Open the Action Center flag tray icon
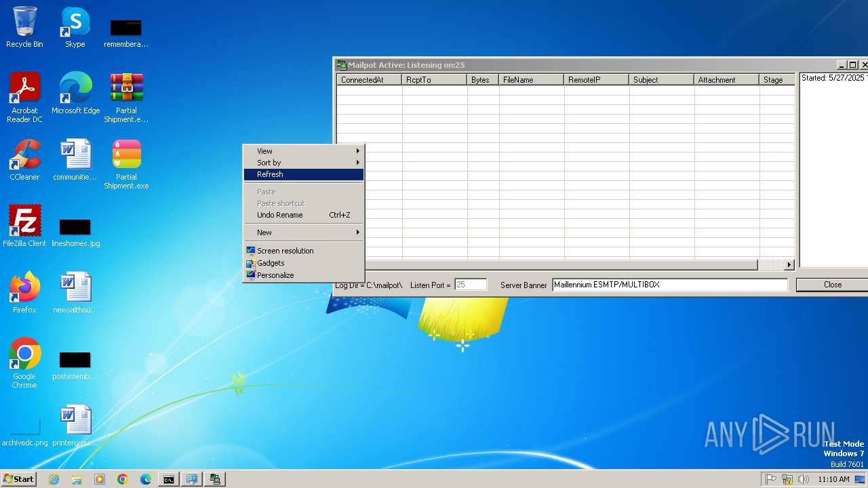The height and width of the screenshot is (488, 868). (x=771, y=479)
